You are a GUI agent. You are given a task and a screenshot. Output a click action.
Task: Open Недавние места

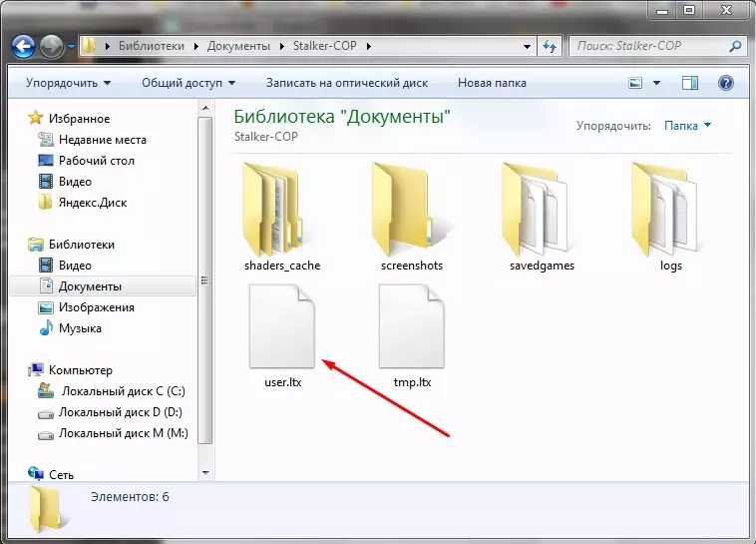click(x=102, y=140)
